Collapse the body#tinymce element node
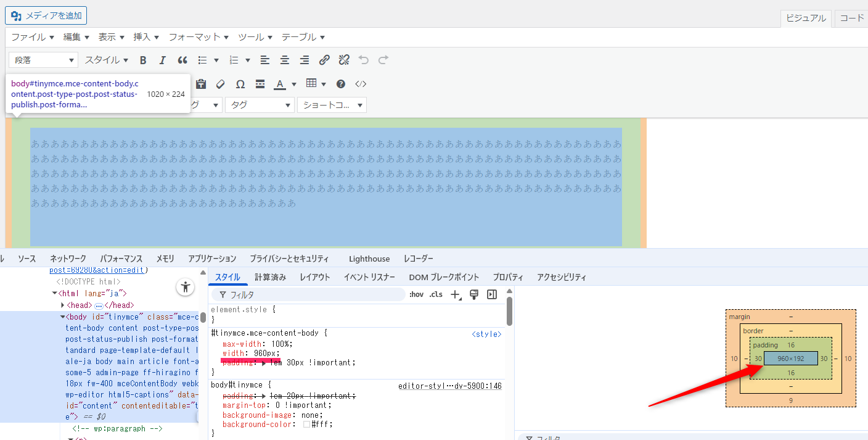 [63, 317]
